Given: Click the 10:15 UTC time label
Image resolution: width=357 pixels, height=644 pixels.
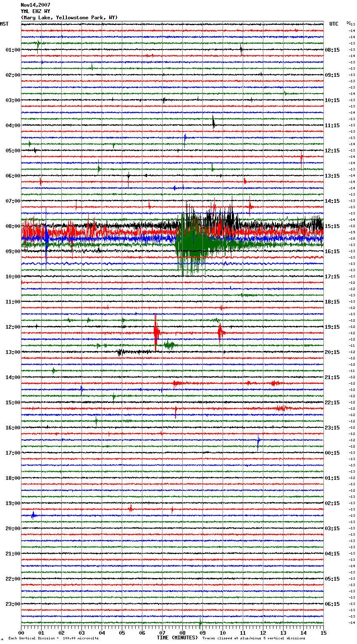Looking at the screenshot, I should [x=332, y=100].
